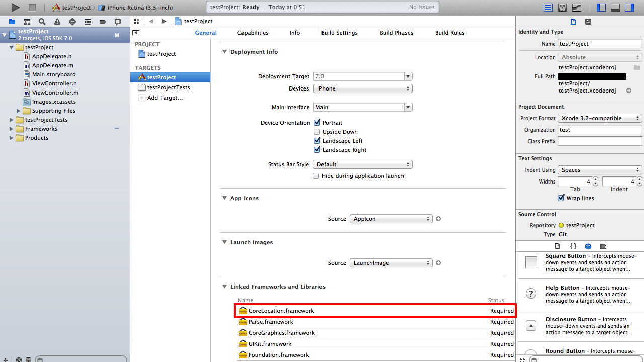This screenshot has height=362, width=644.
Task: Show the File Template library
Action: pyautogui.click(x=557, y=246)
